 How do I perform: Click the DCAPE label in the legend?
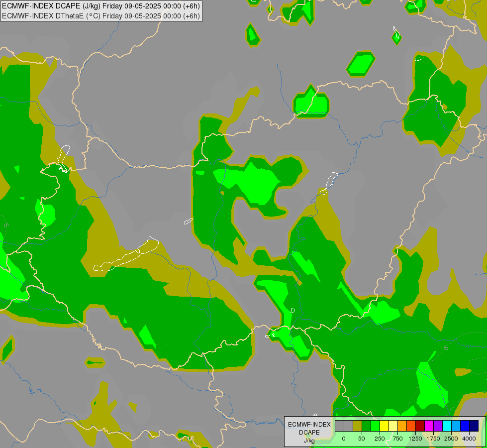[309, 433]
